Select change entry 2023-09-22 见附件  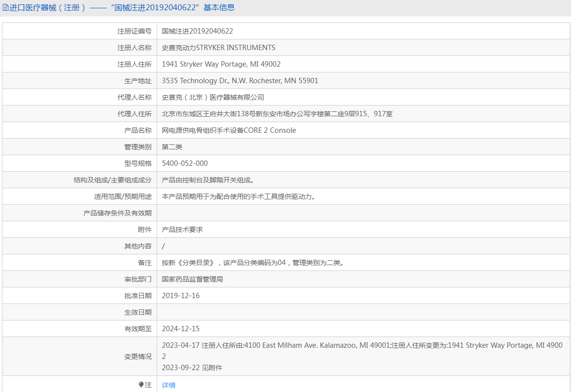[x=192, y=368]
